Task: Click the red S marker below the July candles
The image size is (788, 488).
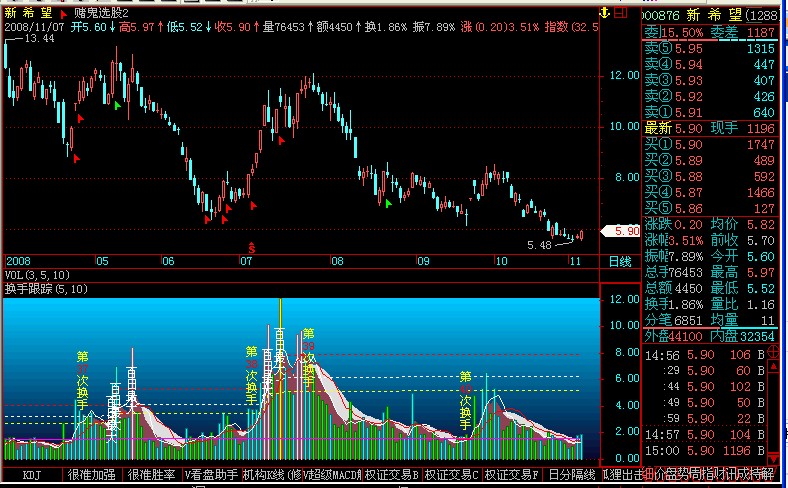Action: (252, 247)
